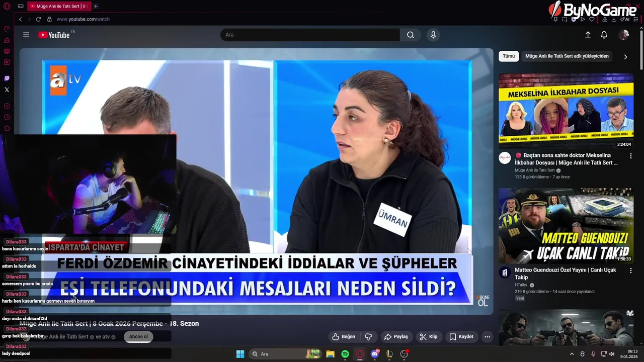Open the Opera GX main menu logo

click(x=7, y=6)
